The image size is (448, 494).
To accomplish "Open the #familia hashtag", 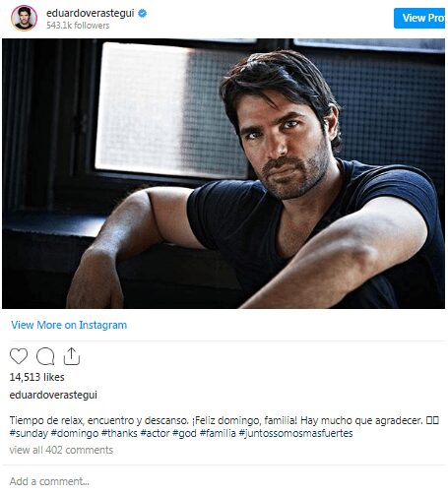I will (x=218, y=433).
